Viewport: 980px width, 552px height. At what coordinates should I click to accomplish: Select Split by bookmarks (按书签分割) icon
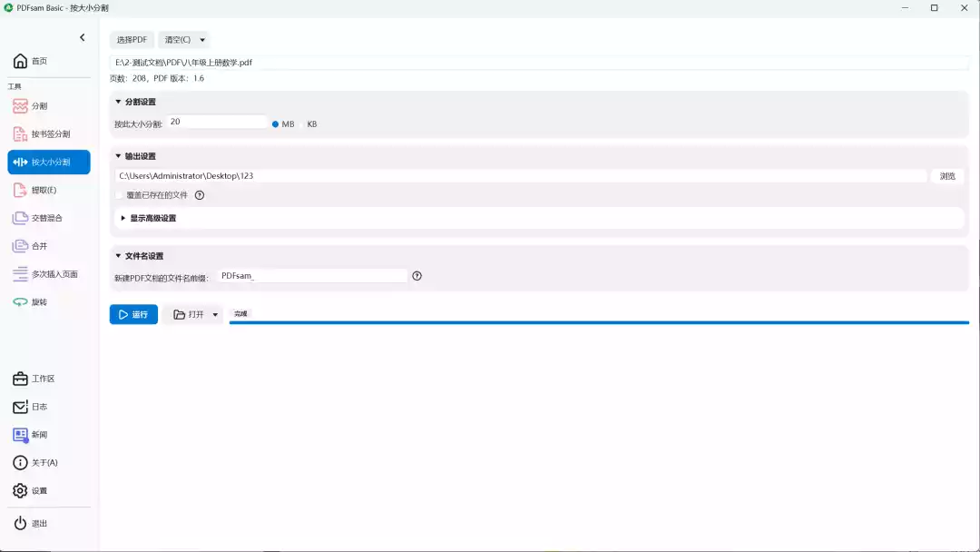click(20, 134)
